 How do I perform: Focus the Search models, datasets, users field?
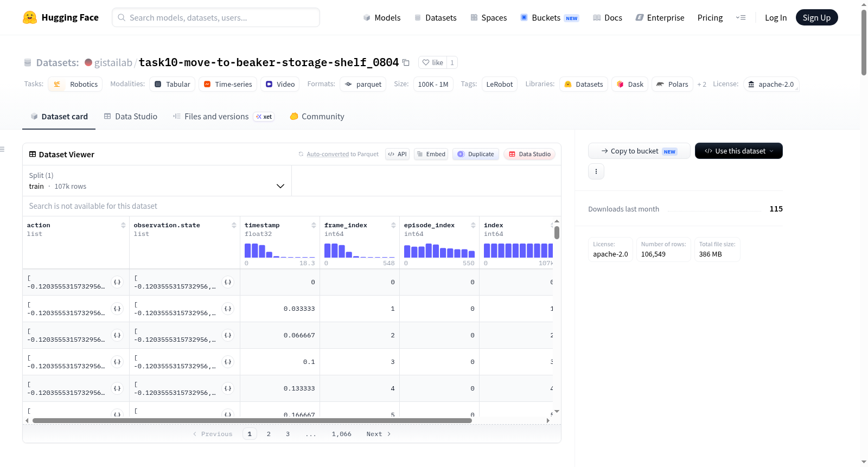coord(216,17)
